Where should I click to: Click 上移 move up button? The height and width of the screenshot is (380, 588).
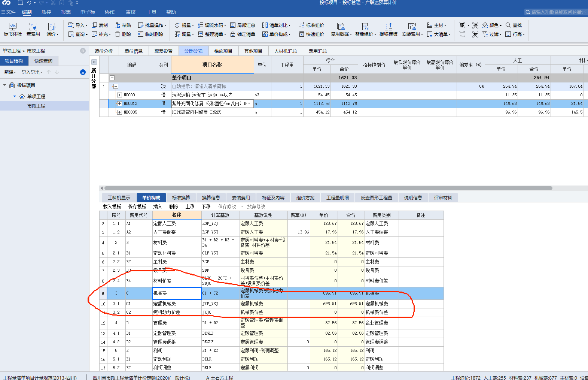click(190, 206)
